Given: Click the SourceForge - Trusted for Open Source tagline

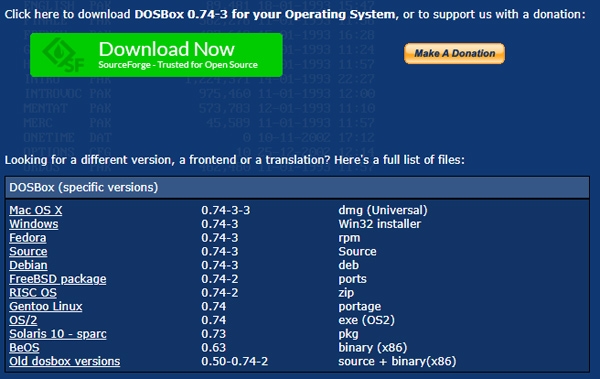Looking at the screenshot, I should tap(178, 65).
